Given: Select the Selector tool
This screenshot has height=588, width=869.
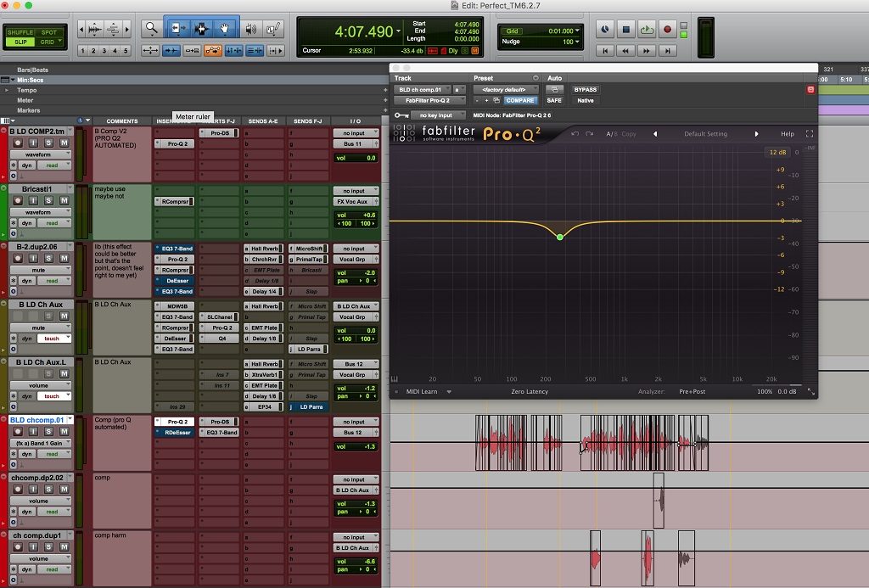Looking at the screenshot, I should coord(201,28).
